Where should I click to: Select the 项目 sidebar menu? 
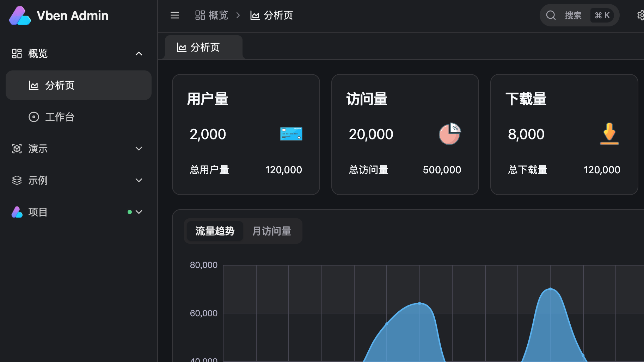pyautogui.click(x=79, y=212)
